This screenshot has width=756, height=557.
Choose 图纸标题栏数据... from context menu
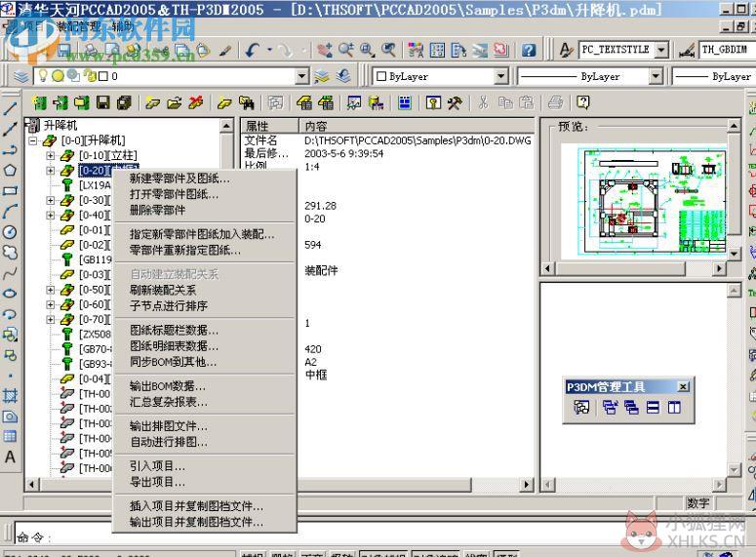click(205, 331)
